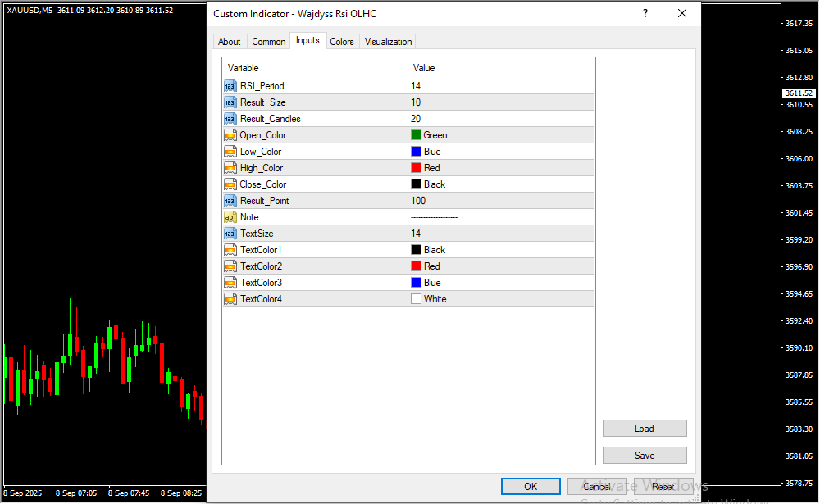820x504 pixels.
Task: Switch to the About tab
Action: tap(230, 42)
